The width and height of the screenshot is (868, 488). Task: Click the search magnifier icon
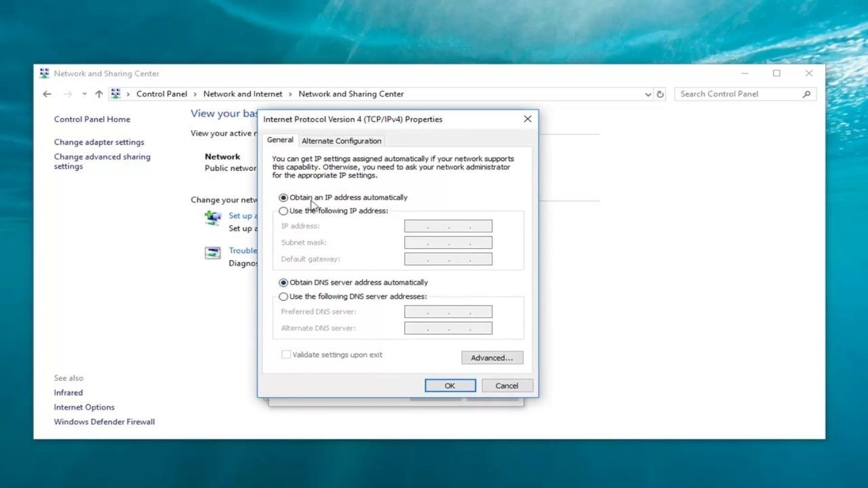(x=806, y=94)
